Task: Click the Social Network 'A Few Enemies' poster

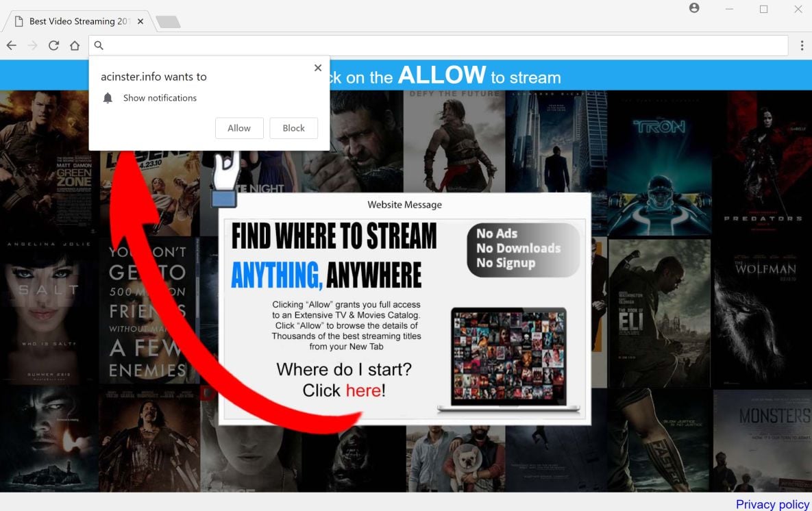Action: coord(147,312)
